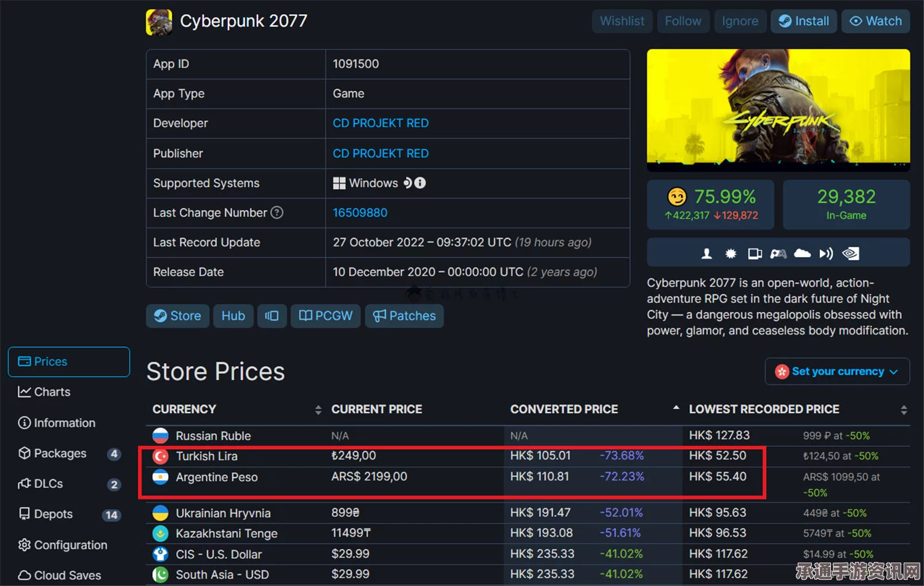Image resolution: width=924 pixels, height=586 pixels.
Task: Click the Turkish Lira ₺249,00 price
Action: click(x=354, y=455)
